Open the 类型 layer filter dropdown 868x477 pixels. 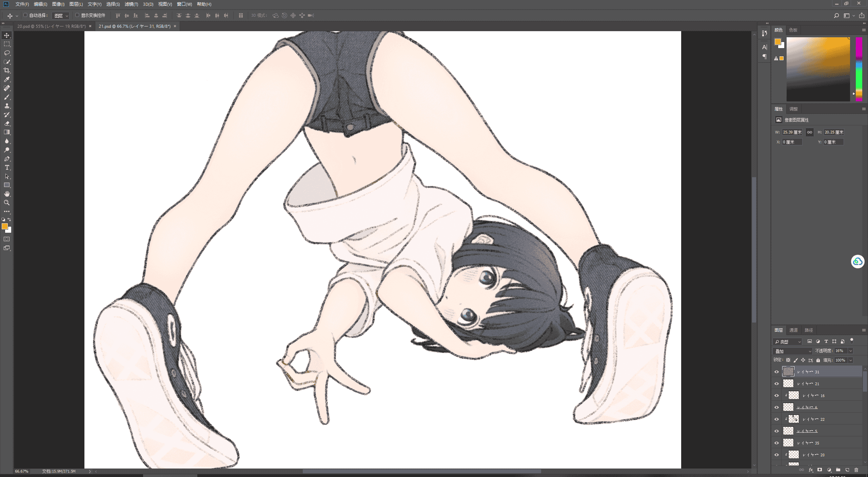pyautogui.click(x=787, y=341)
